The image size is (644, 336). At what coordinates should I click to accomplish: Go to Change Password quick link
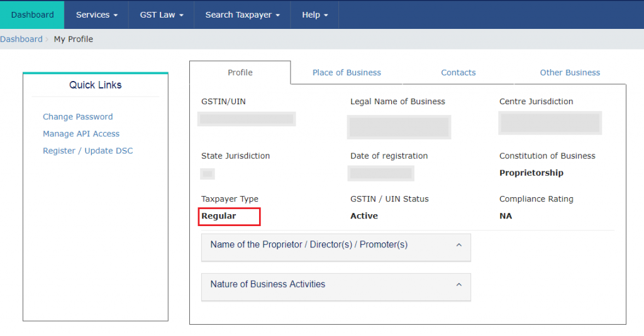point(78,117)
